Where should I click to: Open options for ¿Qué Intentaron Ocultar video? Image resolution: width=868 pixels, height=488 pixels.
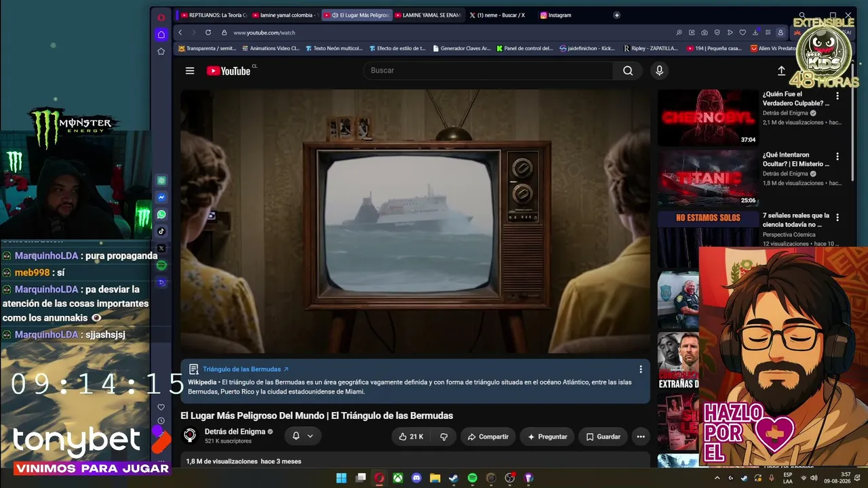tap(837, 157)
